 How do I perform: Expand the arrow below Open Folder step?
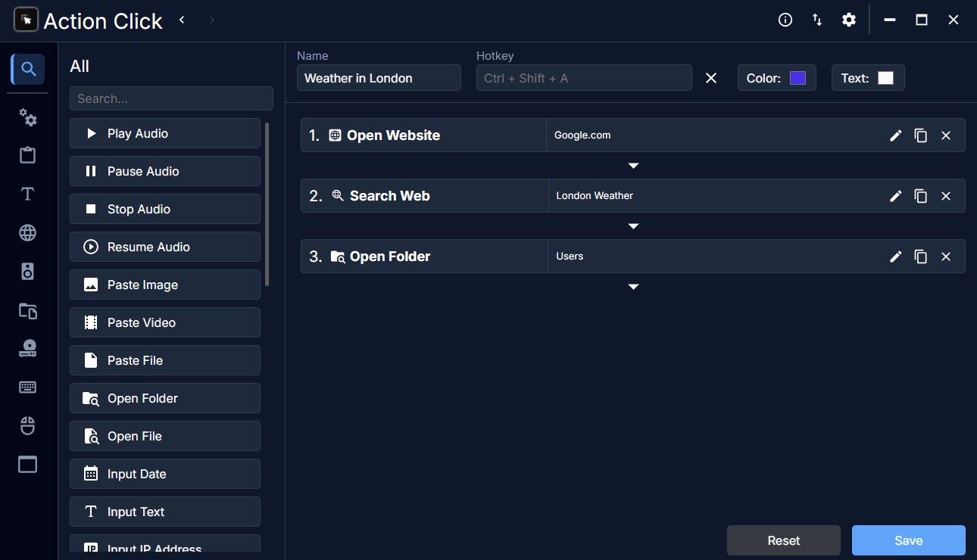tap(633, 287)
